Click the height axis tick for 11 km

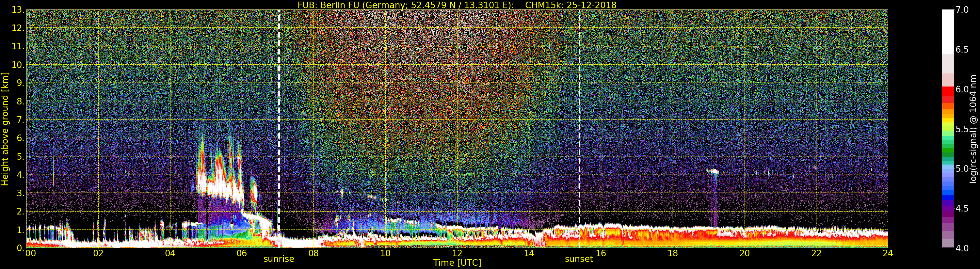pyautogui.click(x=18, y=46)
